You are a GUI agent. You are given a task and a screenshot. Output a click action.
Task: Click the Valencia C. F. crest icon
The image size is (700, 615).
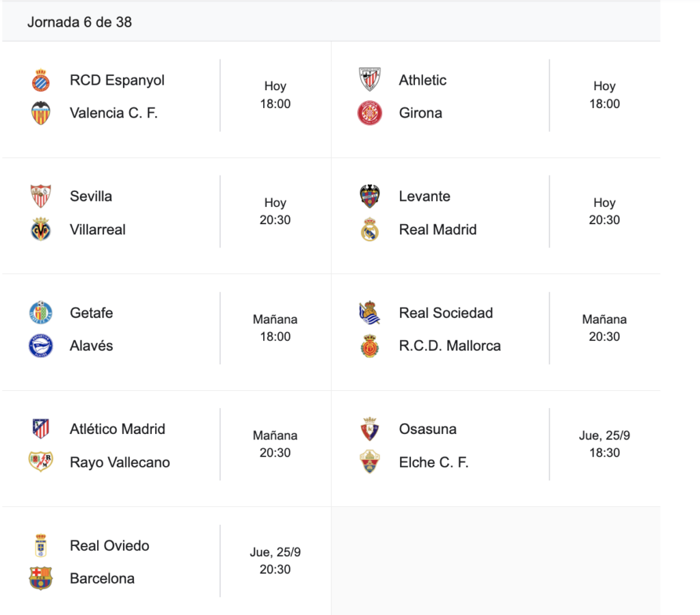pyautogui.click(x=41, y=113)
